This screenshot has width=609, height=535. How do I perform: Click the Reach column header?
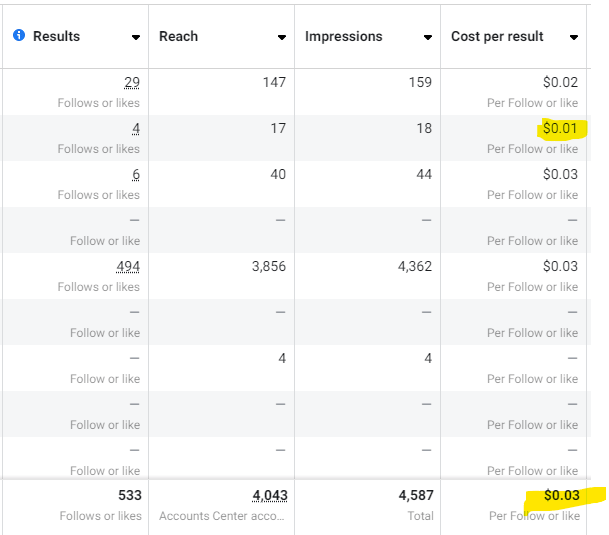(178, 36)
